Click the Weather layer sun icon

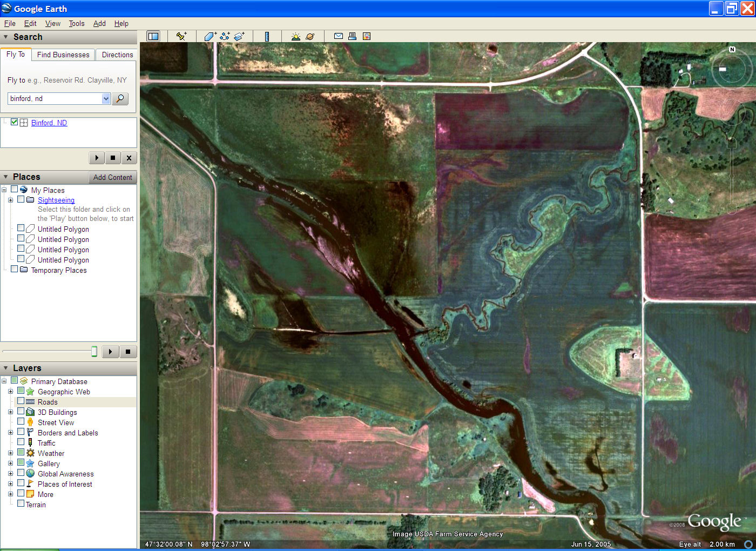pos(30,453)
